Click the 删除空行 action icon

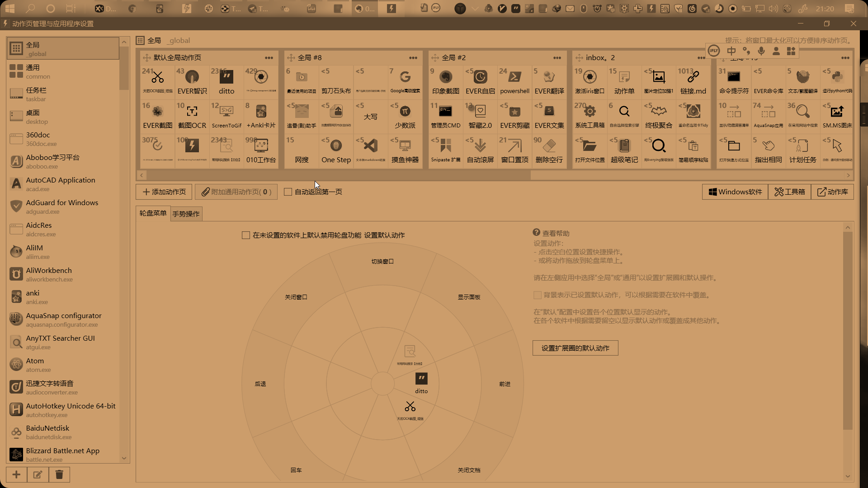tap(549, 146)
